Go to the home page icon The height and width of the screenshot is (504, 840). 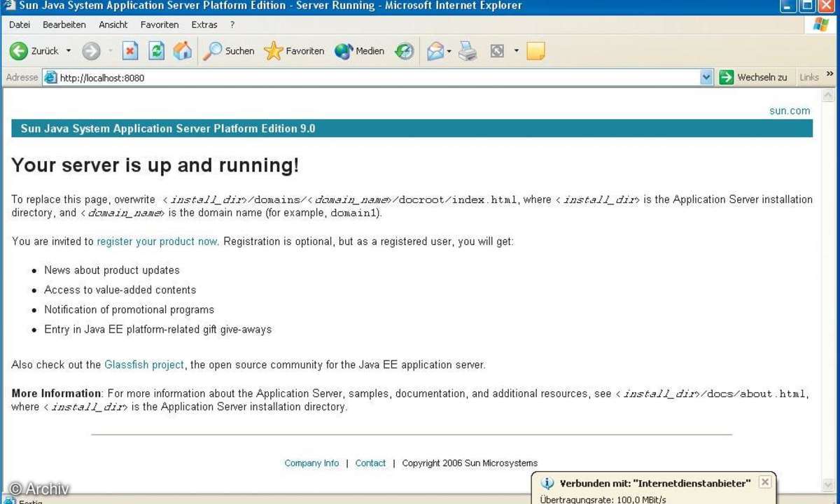pos(183,51)
